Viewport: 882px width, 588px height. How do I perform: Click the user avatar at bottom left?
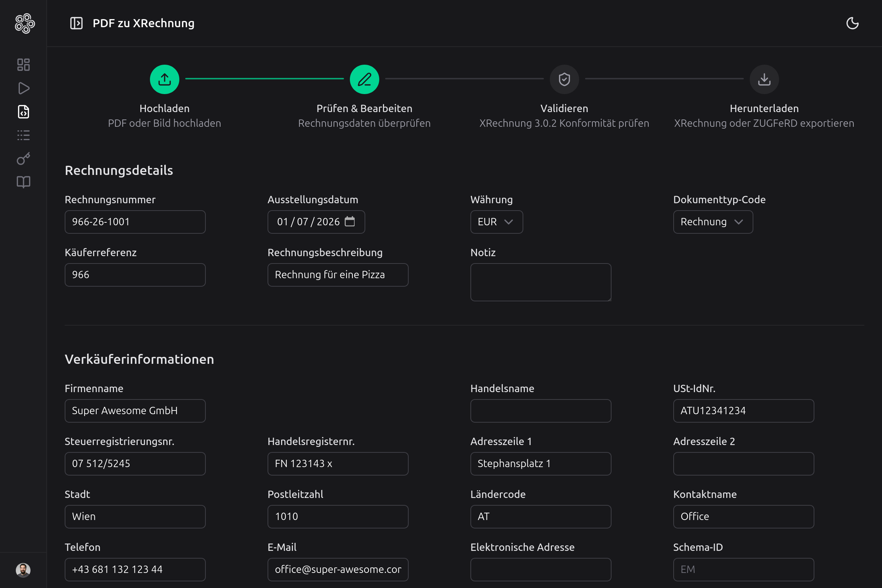(x=23, y=570)
